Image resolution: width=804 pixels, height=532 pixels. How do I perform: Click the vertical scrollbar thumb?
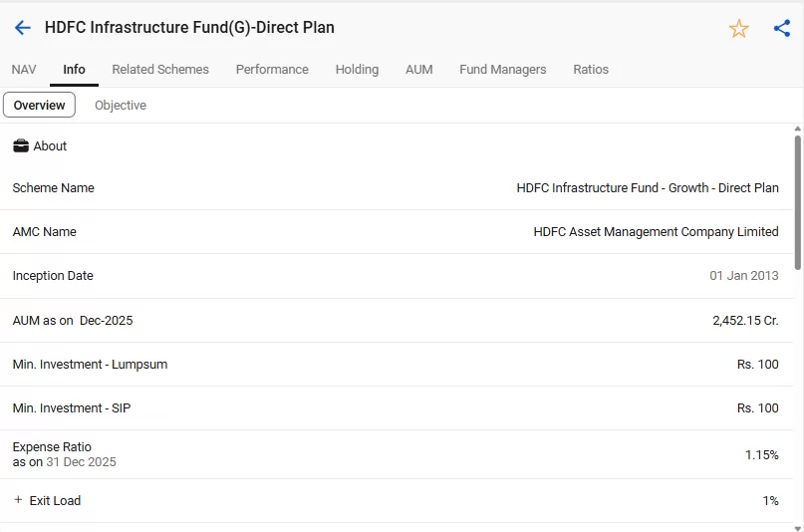(x=797, y=202)
